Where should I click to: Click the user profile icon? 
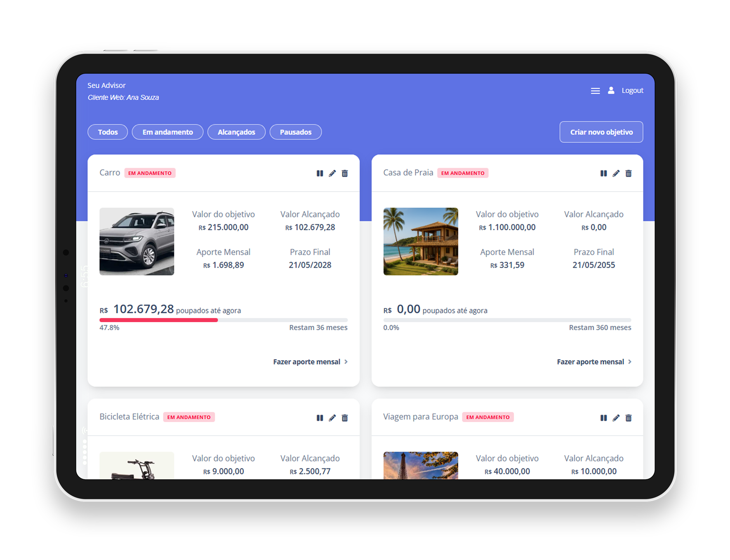[x=611, y=90]
